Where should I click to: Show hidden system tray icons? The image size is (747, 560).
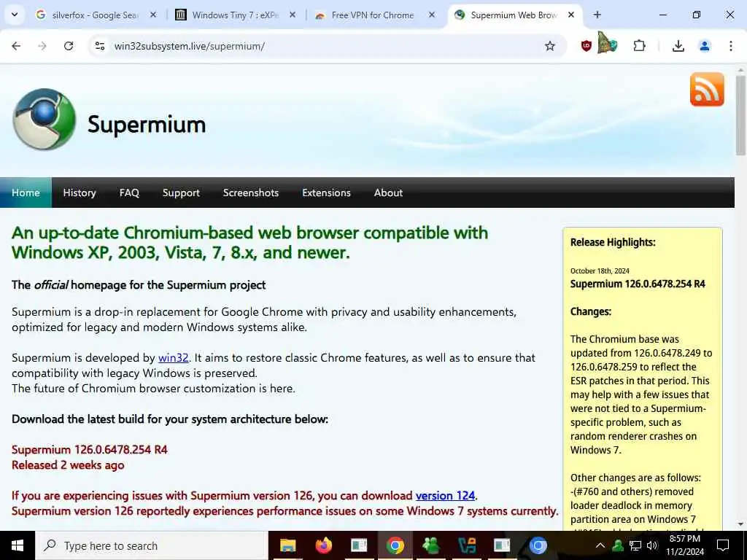(600, 545)
